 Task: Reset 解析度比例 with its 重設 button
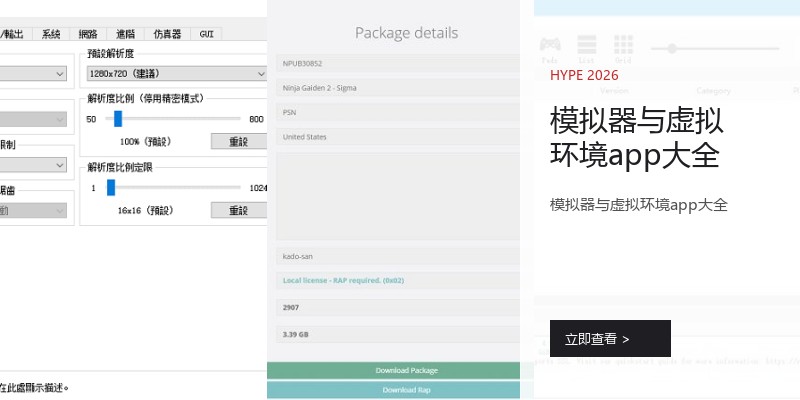[239, 142]
